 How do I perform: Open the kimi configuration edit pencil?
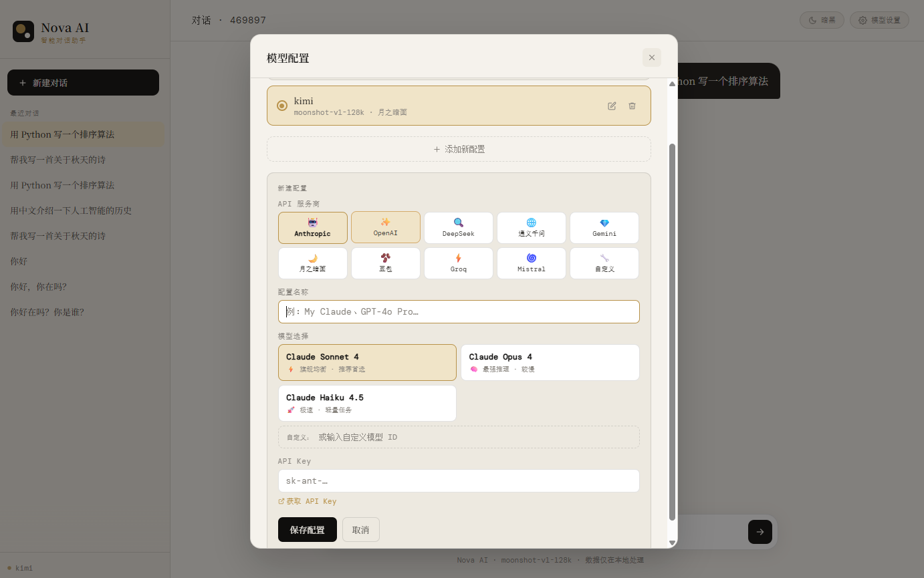tap(611, 106)
